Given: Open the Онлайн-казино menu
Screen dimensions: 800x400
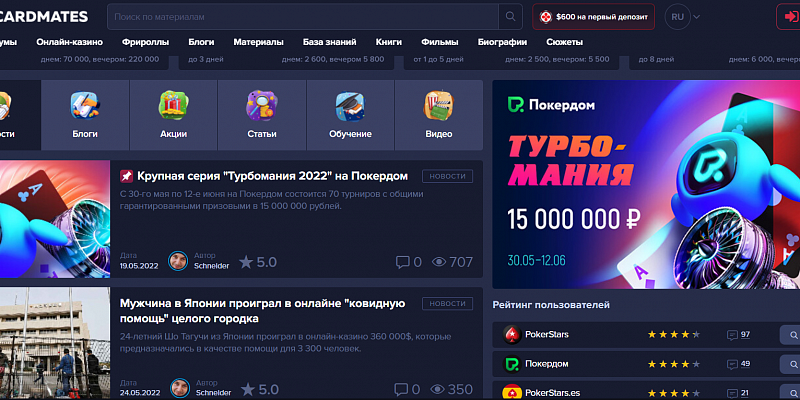Looking at the screenshot, I should (69, 42).
